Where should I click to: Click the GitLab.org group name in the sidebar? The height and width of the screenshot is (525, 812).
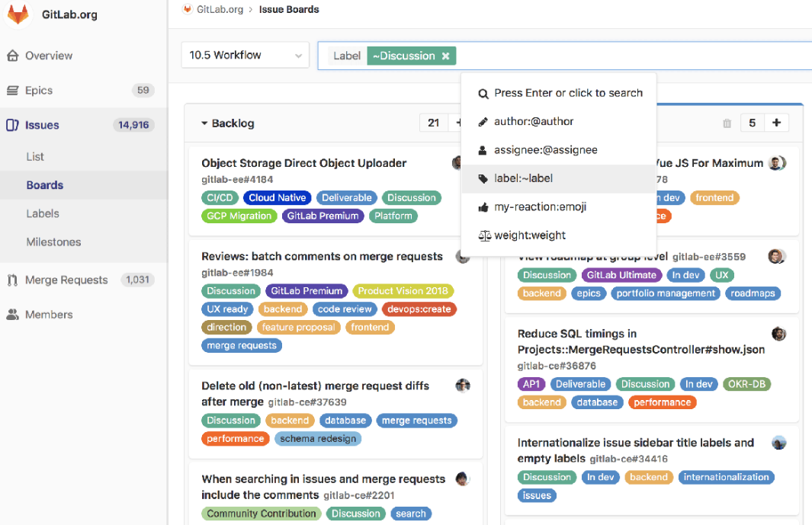69,14
